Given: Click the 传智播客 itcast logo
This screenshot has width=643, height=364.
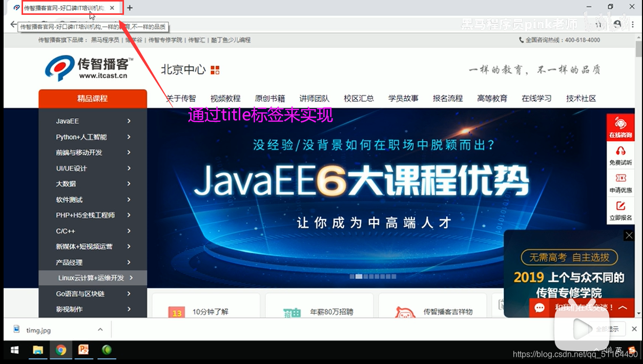Looking at the screenshot, I should coord(88,68).
